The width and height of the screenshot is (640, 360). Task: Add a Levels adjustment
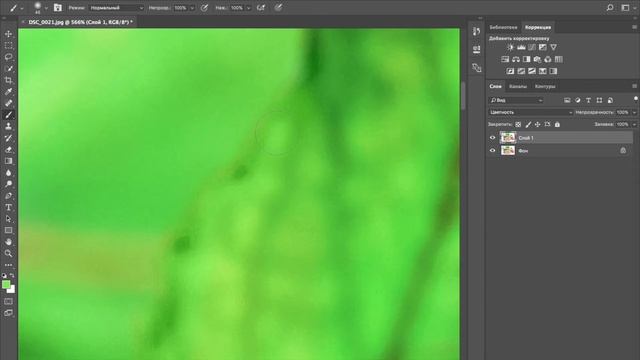point(521,47)
